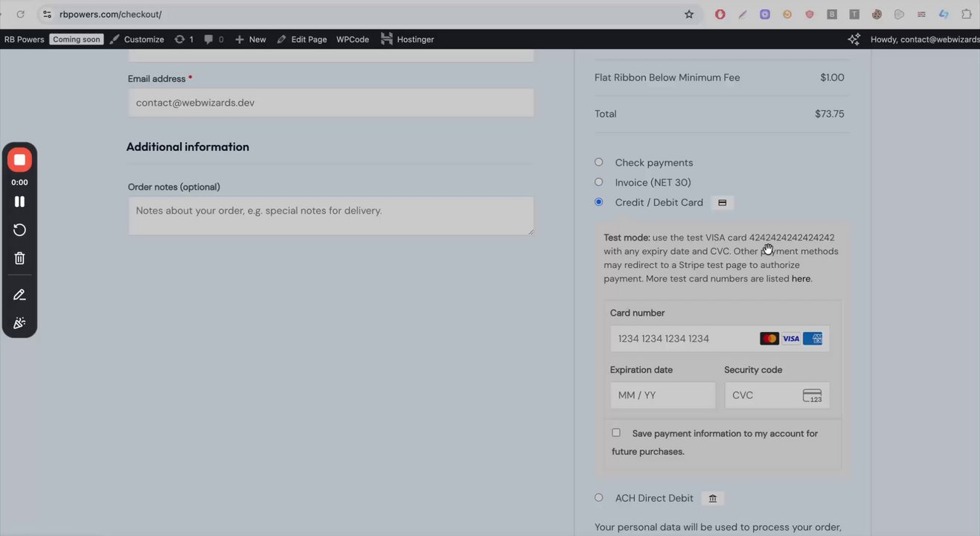Open the Coming soon badge
The height and width of the screenshot is (536, 980).
coord(76,39)
